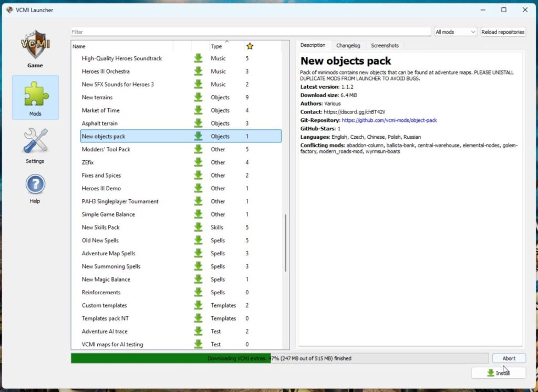Select the VCMI maps for AI testing mod
Viewport: 538px width, 392px height.
click(181, 344)
